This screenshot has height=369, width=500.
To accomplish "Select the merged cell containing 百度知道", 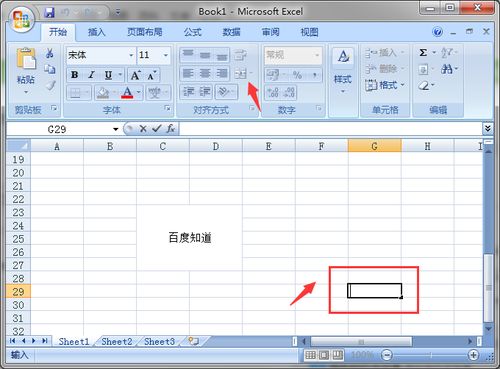I will coord(190,238).
